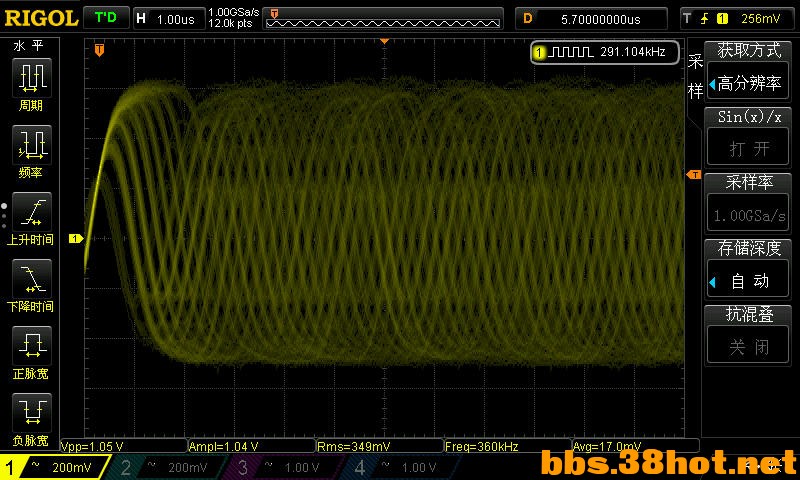800x480 pixels.
Task: Select the channel 3 1.00V tab
Action: coord(282,467)
